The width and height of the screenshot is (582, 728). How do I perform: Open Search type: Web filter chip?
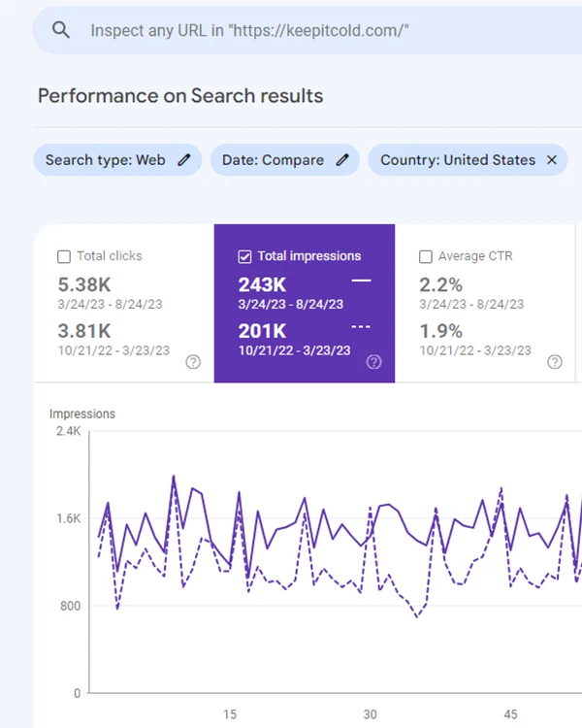click(x=117, y=160)
